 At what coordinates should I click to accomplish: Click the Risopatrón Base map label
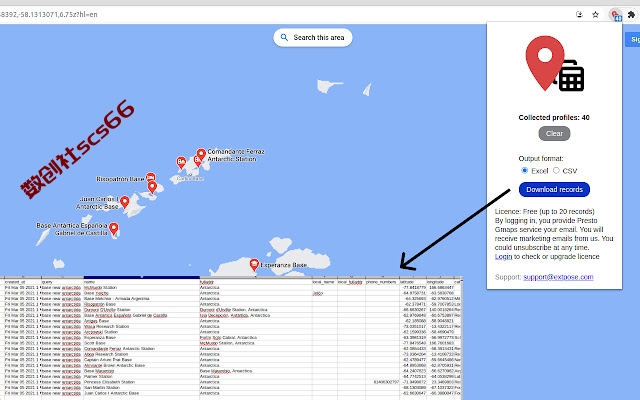point(120,179)
